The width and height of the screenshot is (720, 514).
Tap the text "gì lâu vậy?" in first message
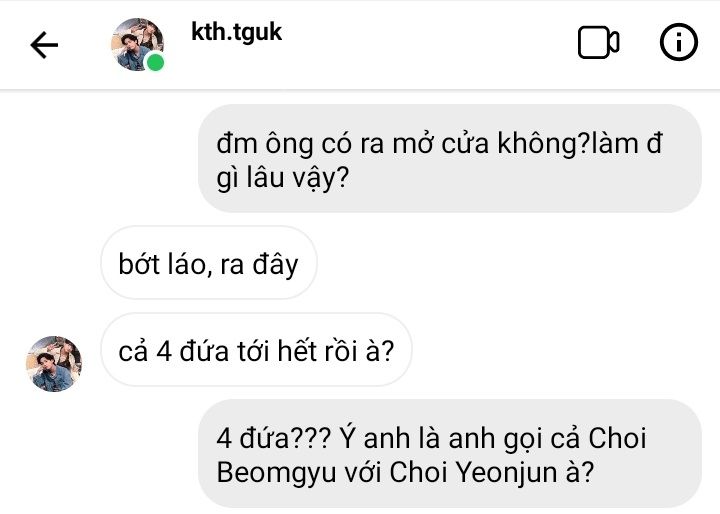click(282, 178)
